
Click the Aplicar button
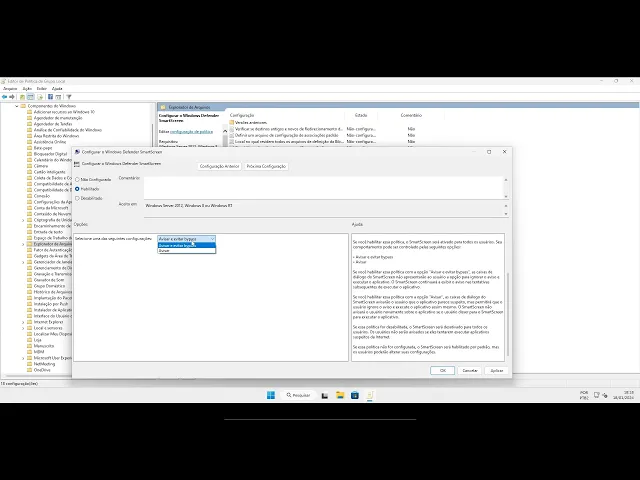(497, 371)
